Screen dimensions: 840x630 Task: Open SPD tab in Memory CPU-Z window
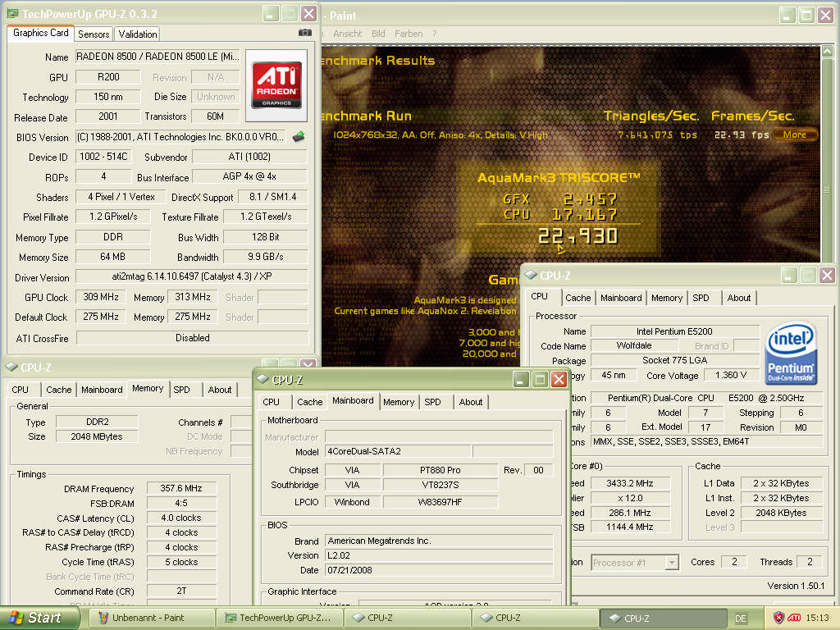tap(181, 390)
